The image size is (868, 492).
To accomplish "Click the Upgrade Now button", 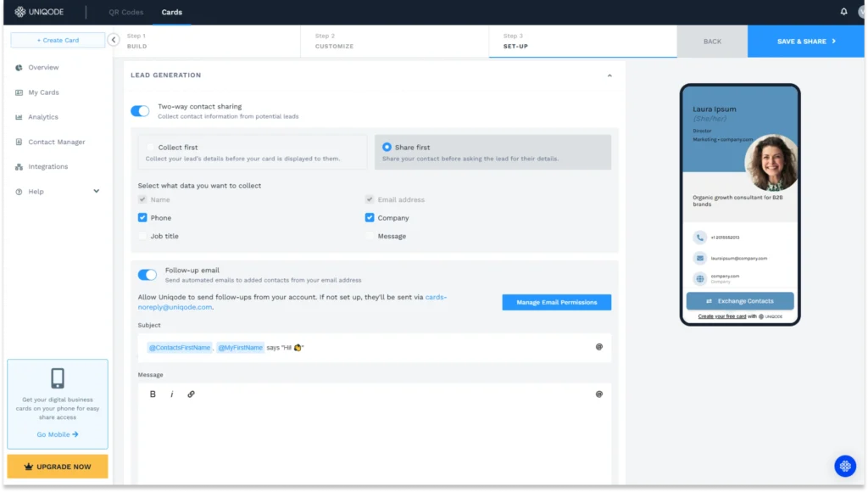I will coord(58,467).
